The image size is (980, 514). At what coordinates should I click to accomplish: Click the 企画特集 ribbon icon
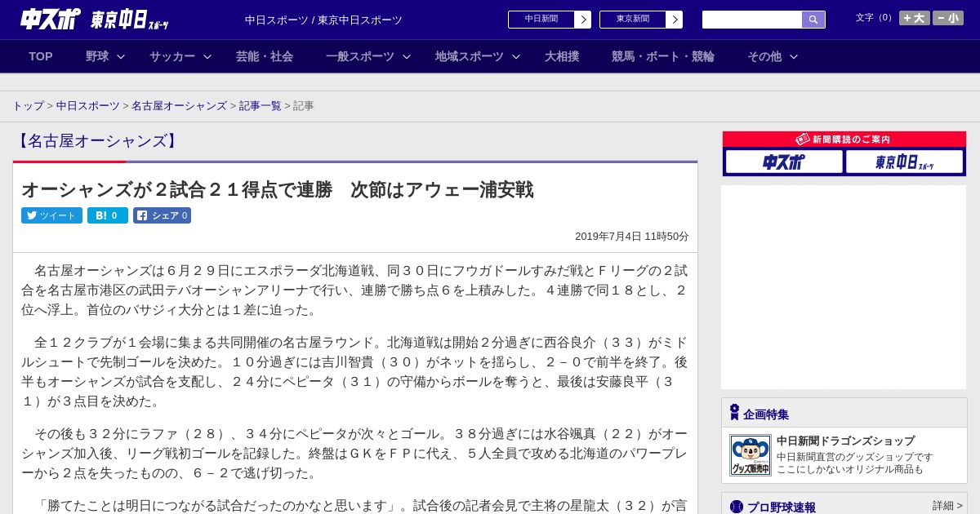tap(734, 413)
